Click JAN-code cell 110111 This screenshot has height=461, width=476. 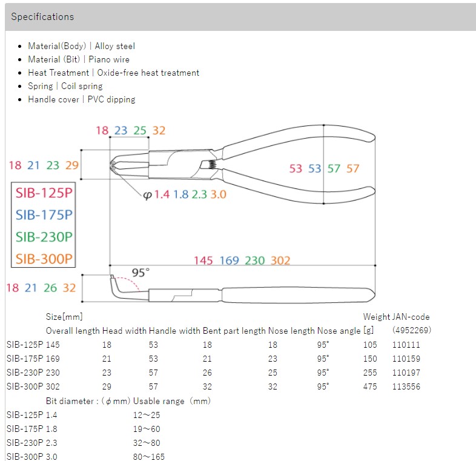point(406,345)
